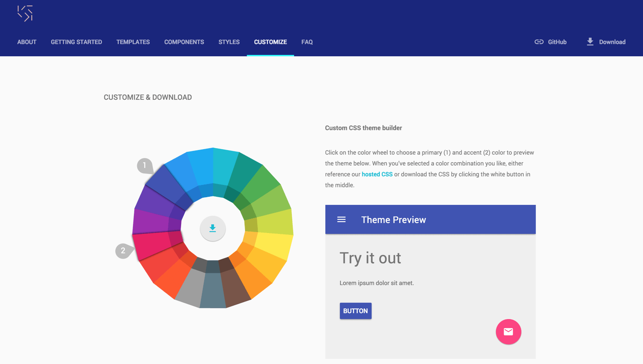Switch to the Templates navigation tab
The image size is (643, 364).
133,42
